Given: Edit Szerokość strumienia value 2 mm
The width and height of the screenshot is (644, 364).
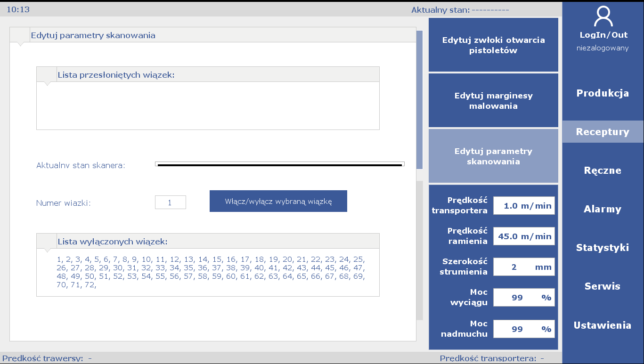Looking at the screenshot, I should pos(524,267).
